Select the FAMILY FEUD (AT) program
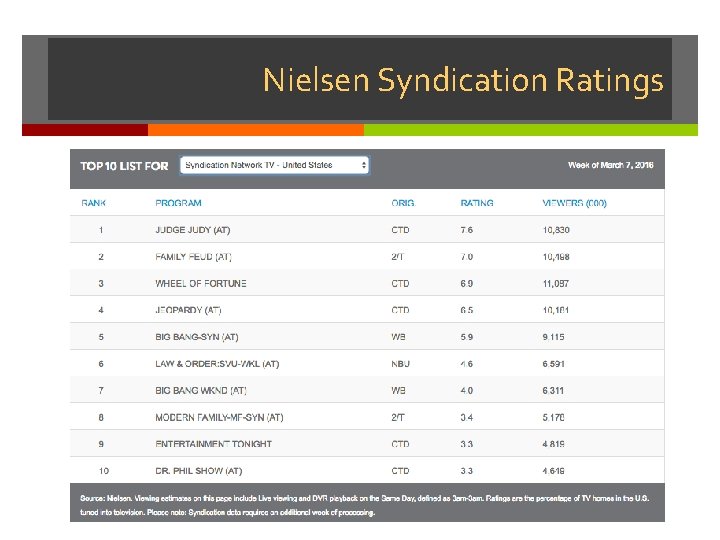 [193, 257]
